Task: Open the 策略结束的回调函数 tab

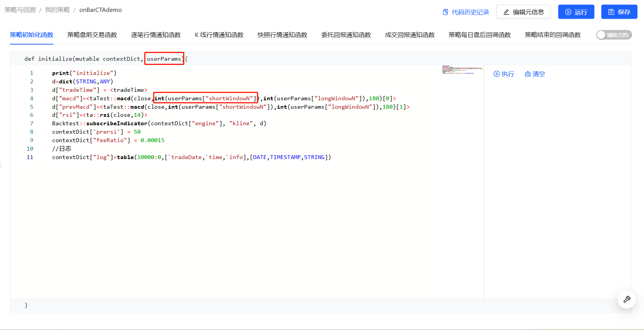Action: click(553, 35)
